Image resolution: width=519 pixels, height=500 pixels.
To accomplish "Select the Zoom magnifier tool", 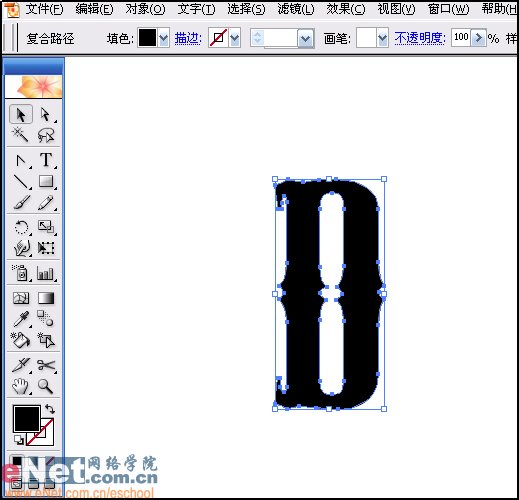I will click(46, 386).
